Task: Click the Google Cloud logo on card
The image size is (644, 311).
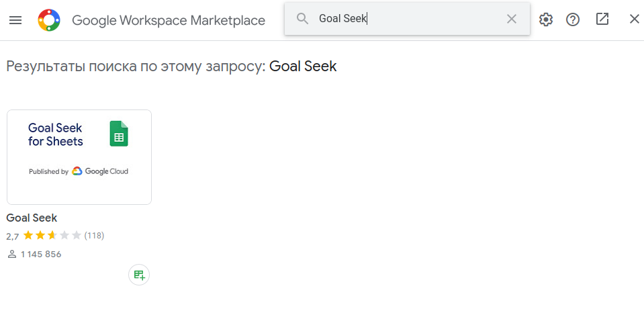Action: click(100, 171)
